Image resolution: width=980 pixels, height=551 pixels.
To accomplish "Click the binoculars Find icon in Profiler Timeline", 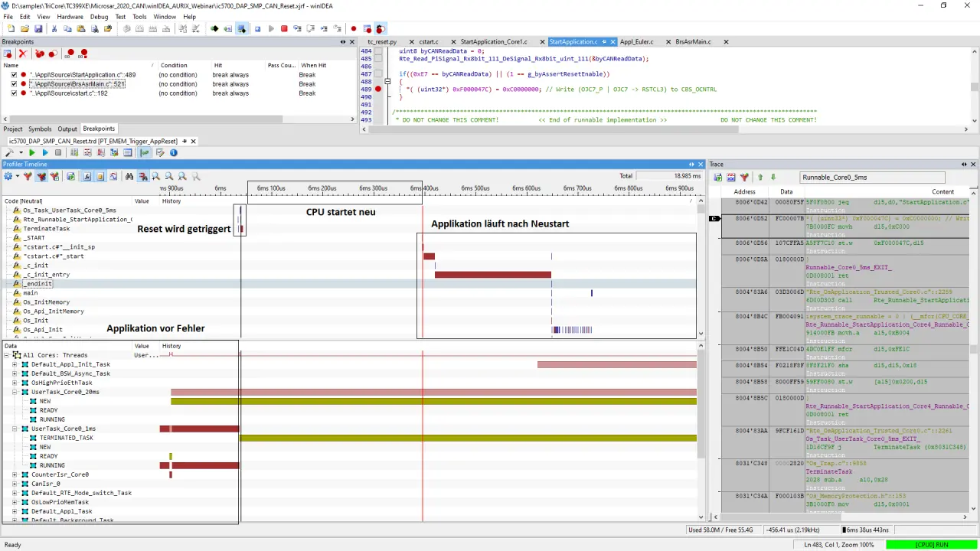I will point(129,177).
